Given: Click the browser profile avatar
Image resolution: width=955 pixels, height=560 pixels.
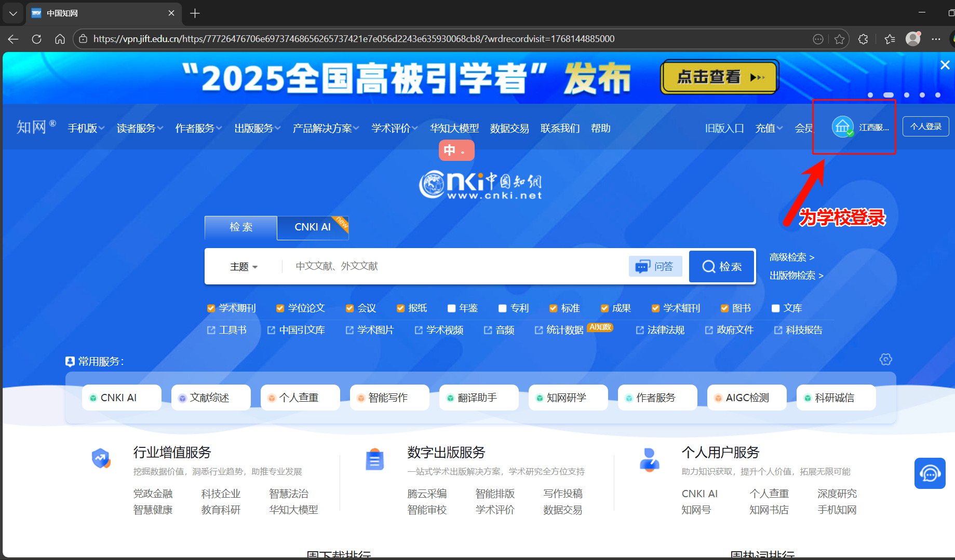Looking at the screenshot, I should coord(913,38).
